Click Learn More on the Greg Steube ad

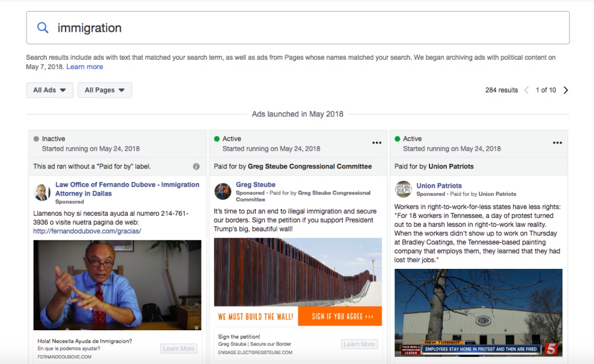click(359, 344)
